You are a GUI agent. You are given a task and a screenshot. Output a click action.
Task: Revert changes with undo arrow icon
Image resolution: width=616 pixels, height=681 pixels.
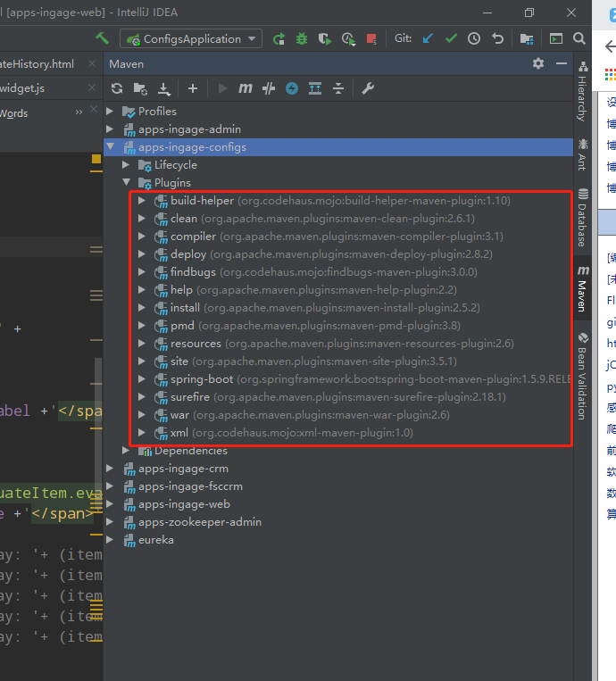(497, 38)
